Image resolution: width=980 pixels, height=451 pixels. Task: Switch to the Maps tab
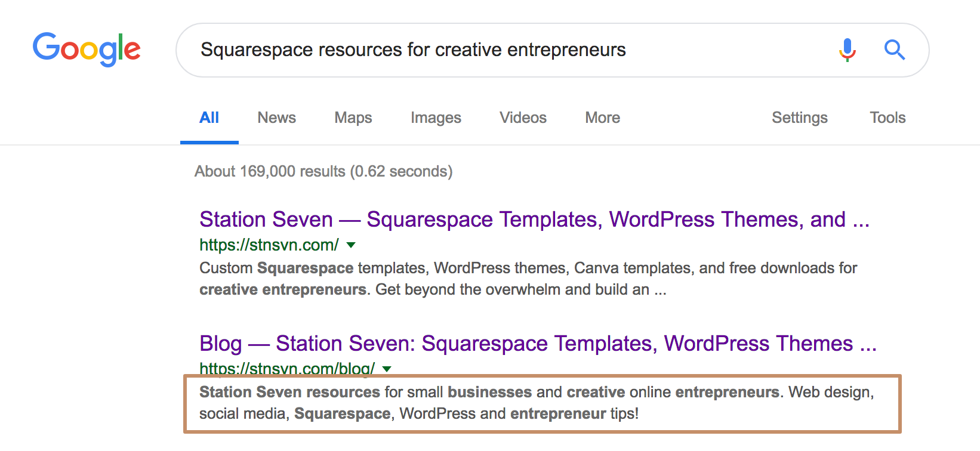pyautogui.click(x=353, y=118)
